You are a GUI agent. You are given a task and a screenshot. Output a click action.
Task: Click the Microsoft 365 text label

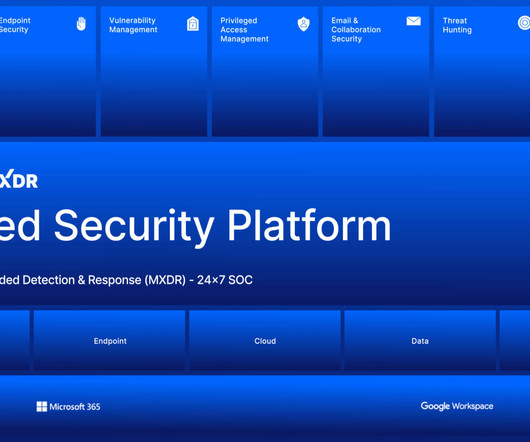[75, 407]
